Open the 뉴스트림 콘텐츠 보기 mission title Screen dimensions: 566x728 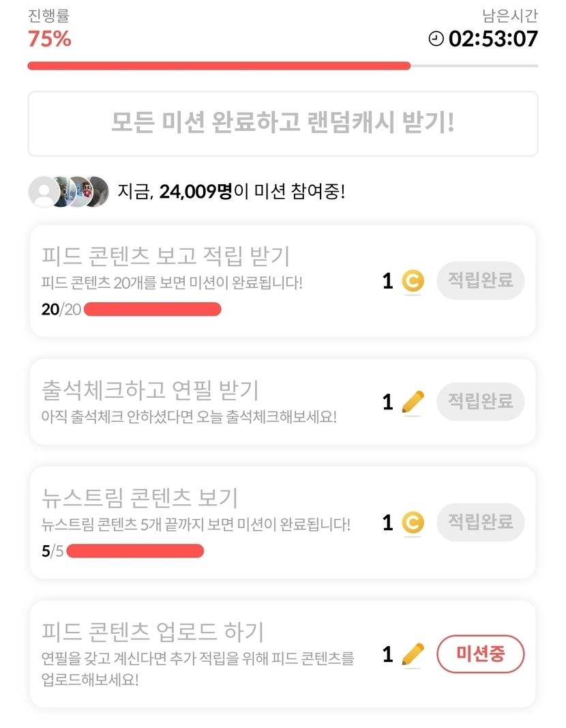(140, 497)
